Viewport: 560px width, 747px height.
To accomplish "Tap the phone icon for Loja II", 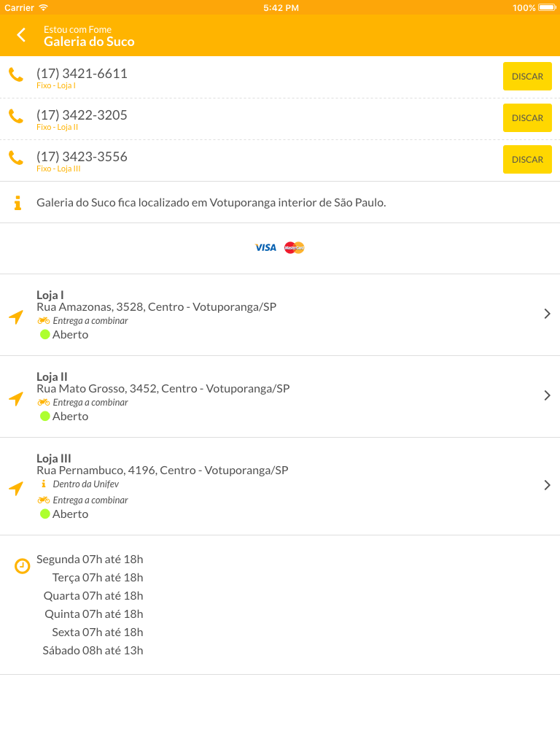I will tap(16, 116).
